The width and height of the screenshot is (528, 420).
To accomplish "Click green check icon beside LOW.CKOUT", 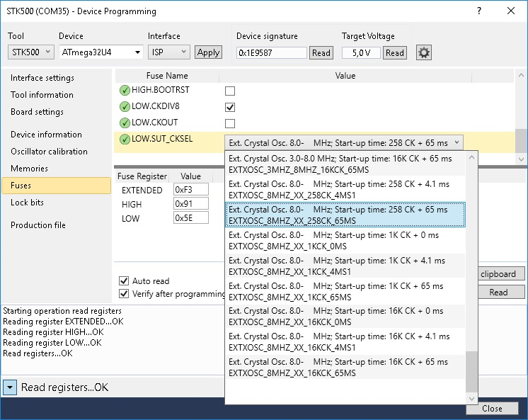I will tap(125, 123).
